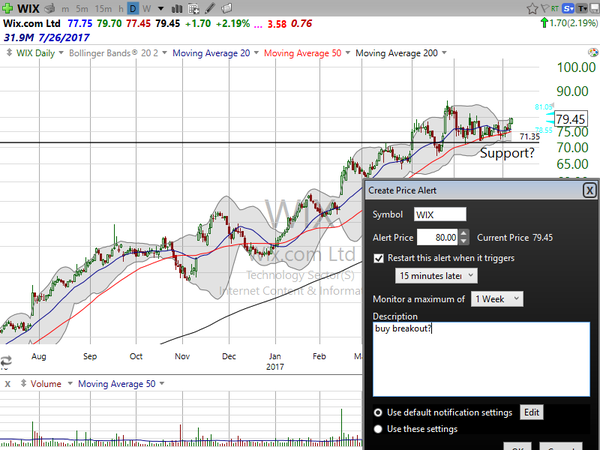Click the add indicator grid-plus icon
Image resolution: width=600 pixels, height=450 pixels.
(x=194, y=8)
